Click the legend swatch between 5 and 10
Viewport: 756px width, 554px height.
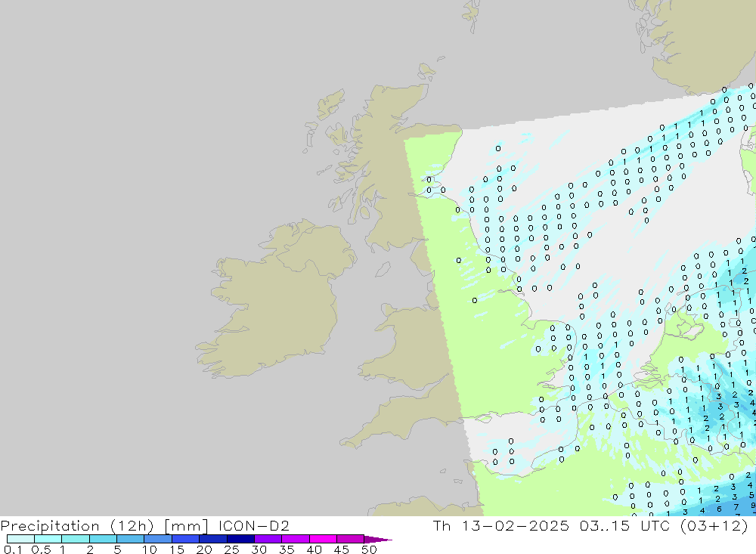(x=131, y=539)
